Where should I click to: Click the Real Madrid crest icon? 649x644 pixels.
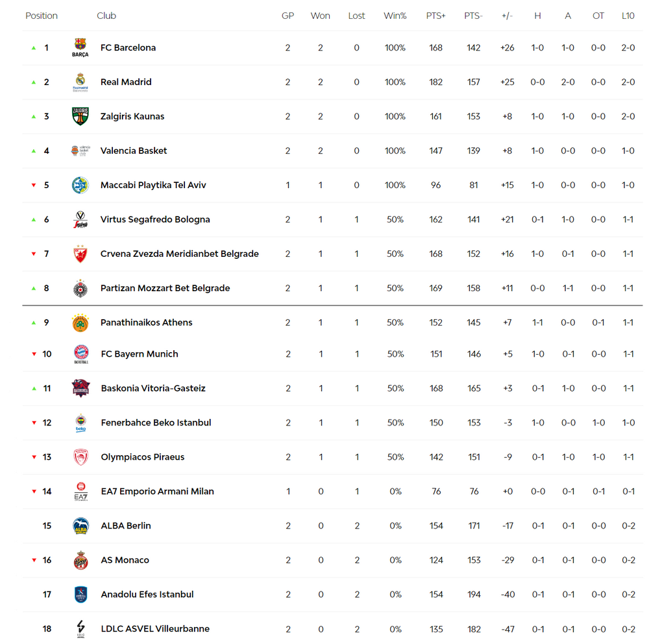click(80, 82)
